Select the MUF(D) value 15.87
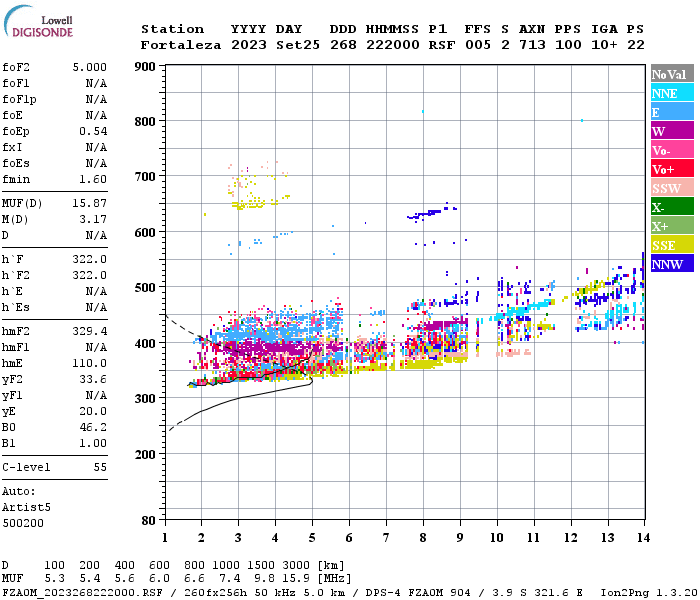This screenshot has width=700, height=600. point(89,204)
